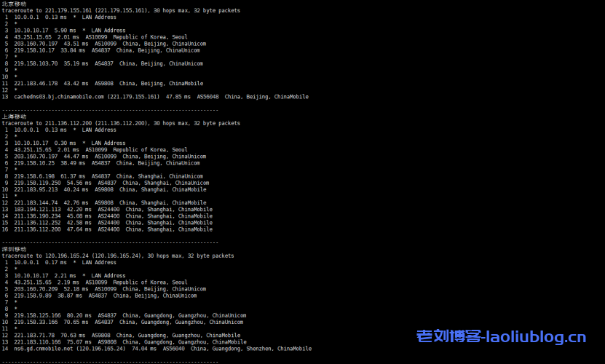
Task: Click the traceroute to 221.179.155.161 line
Action: tap(121, 10)
